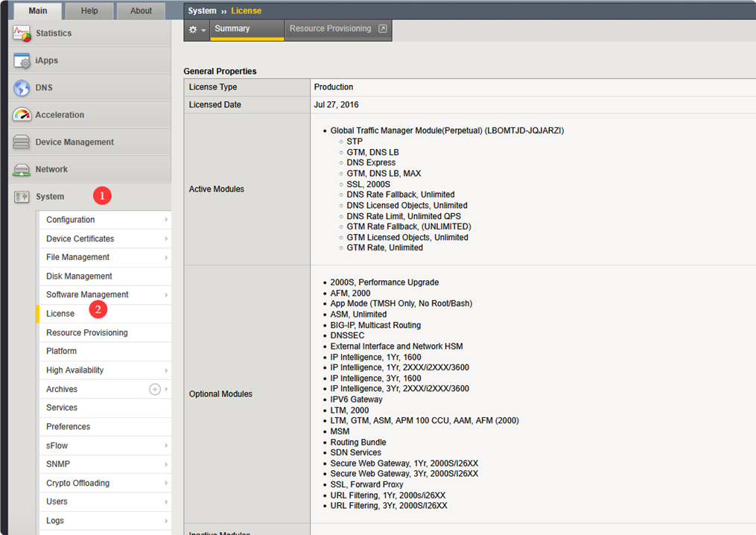Expand High Availability submenu arrow
Screen dimensions: 756x535
coord(166,370)
